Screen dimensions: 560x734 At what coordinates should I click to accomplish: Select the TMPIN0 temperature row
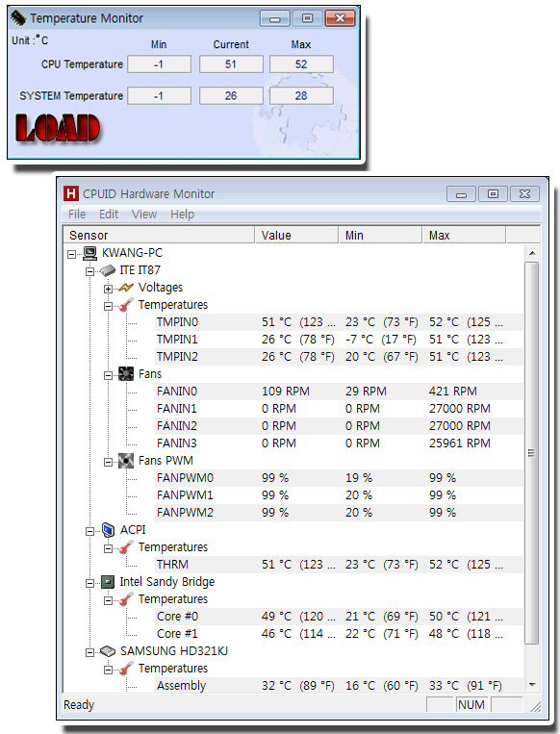[x=293, y=322]
